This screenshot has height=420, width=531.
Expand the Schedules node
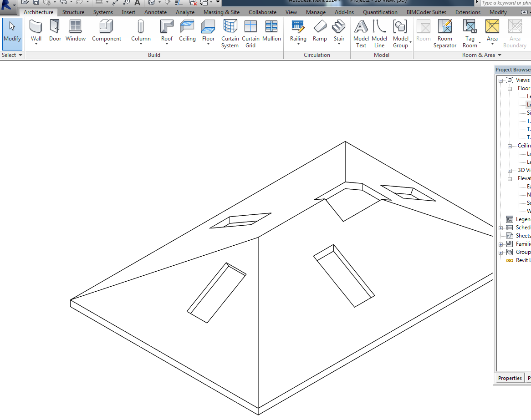tap(500, 228)
